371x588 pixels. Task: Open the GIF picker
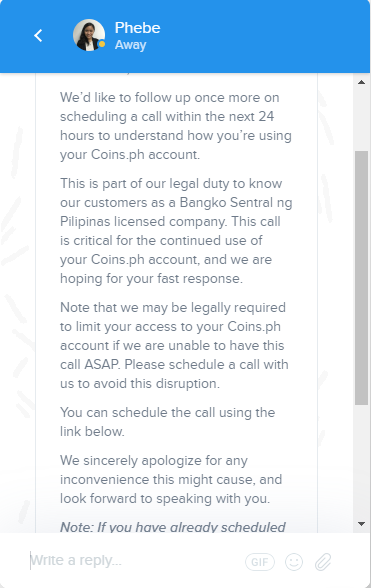coord(260,562)
